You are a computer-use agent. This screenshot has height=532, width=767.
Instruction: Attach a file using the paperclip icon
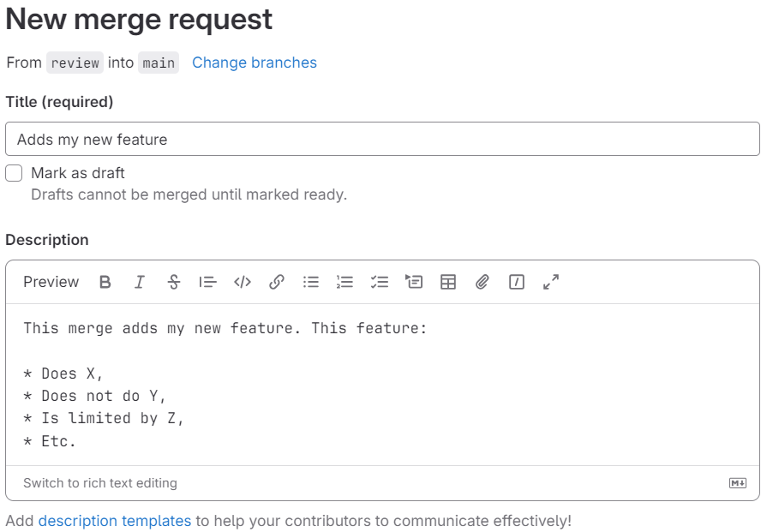point(482,282)
